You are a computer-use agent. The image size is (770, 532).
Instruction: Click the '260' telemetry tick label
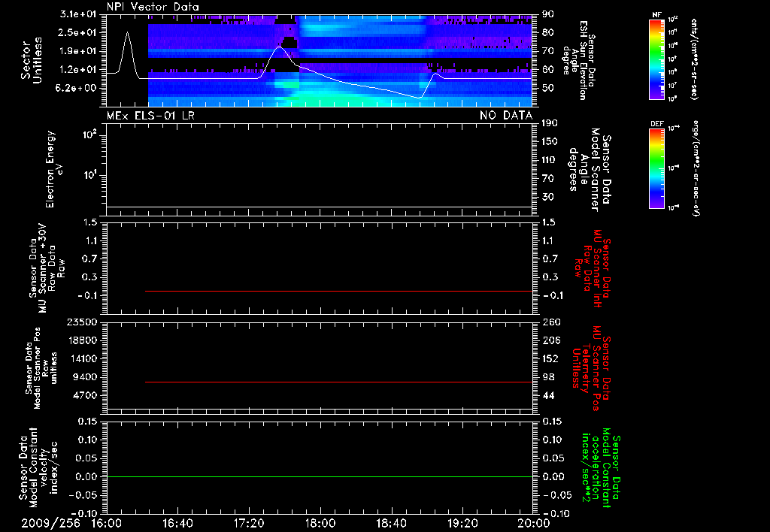(551, 322)
